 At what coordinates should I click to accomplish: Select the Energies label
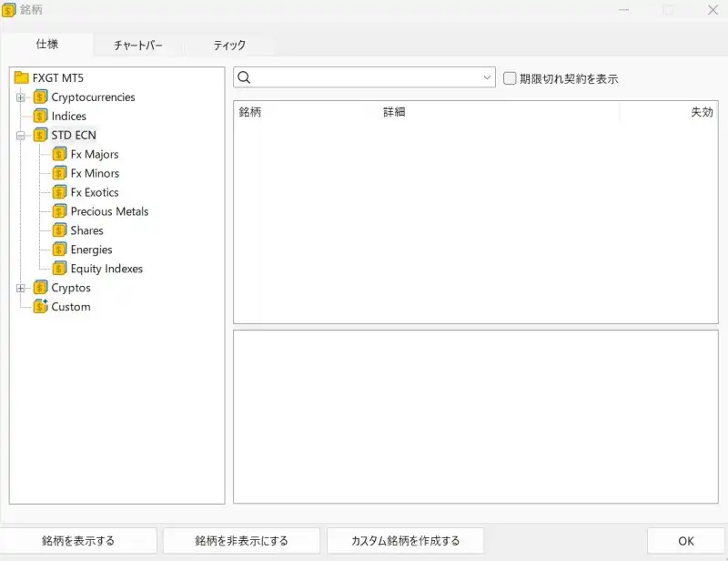pyautogui.click(x=92, y=250)
